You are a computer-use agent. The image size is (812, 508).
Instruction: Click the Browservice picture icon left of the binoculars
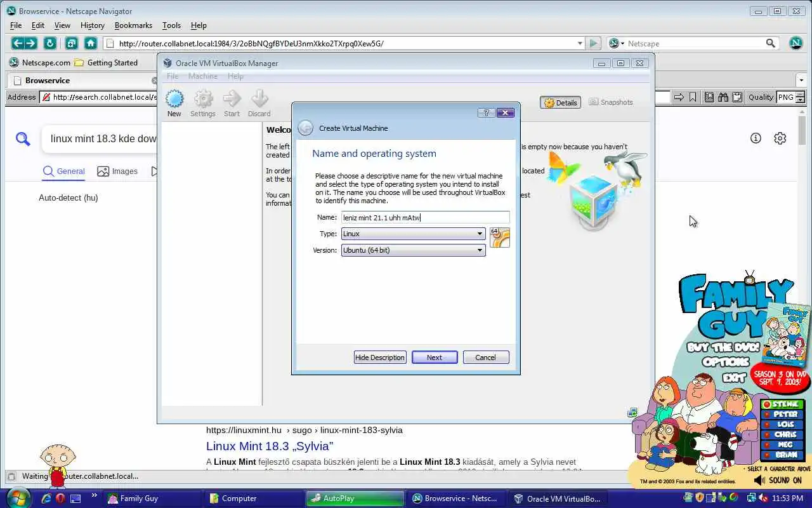coord(709,97)
